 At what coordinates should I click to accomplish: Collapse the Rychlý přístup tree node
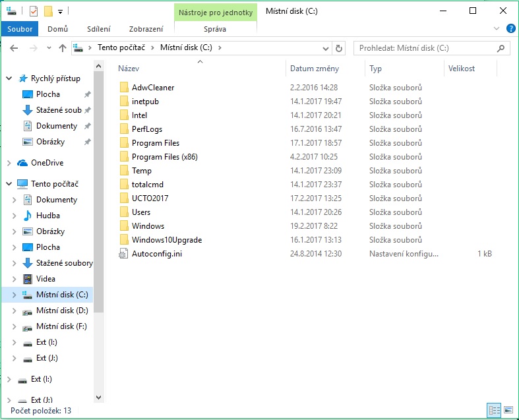[x=9, y=78]
